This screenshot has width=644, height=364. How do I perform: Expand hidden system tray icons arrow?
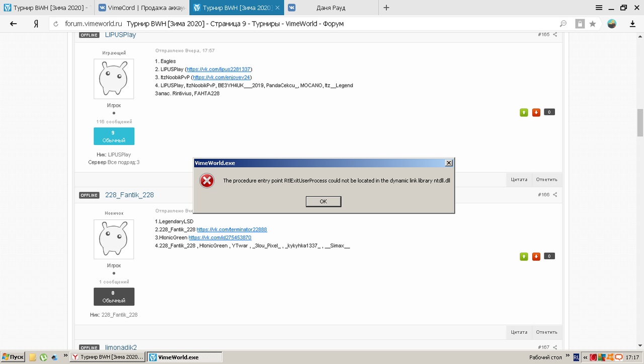[x=586, y=357]
